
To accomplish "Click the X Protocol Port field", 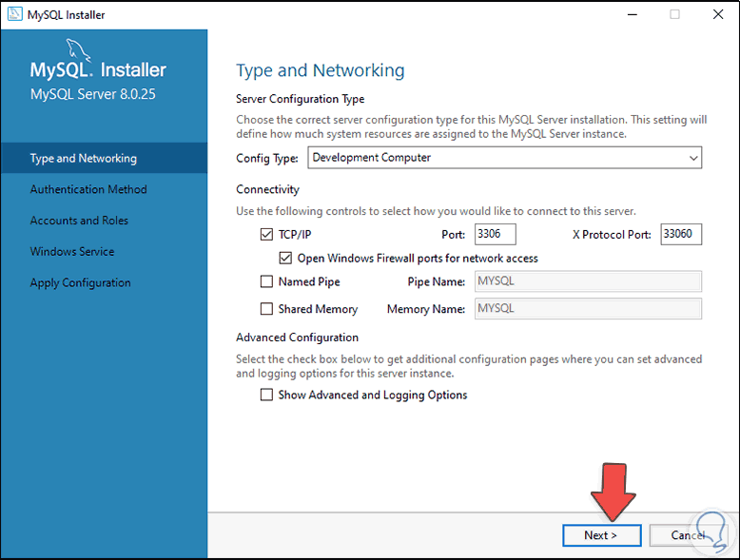I will coord(681,234).
